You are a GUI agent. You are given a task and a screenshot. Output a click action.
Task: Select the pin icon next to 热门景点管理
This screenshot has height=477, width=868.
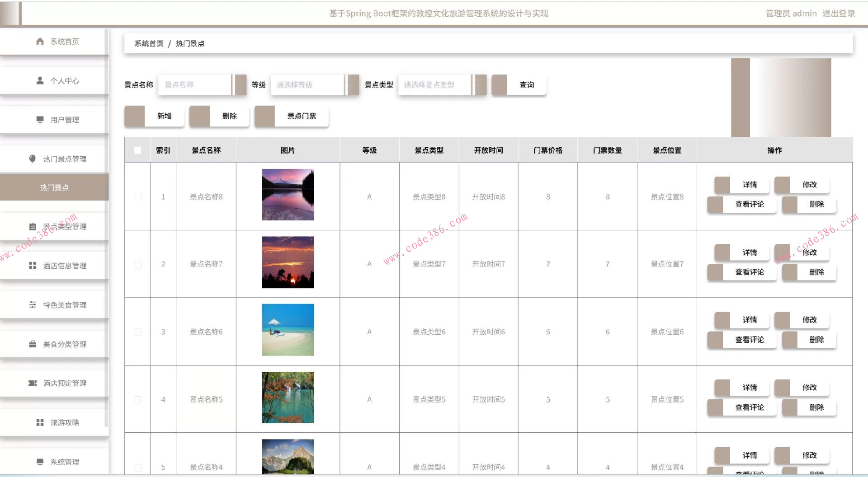(x=32, y=159)
